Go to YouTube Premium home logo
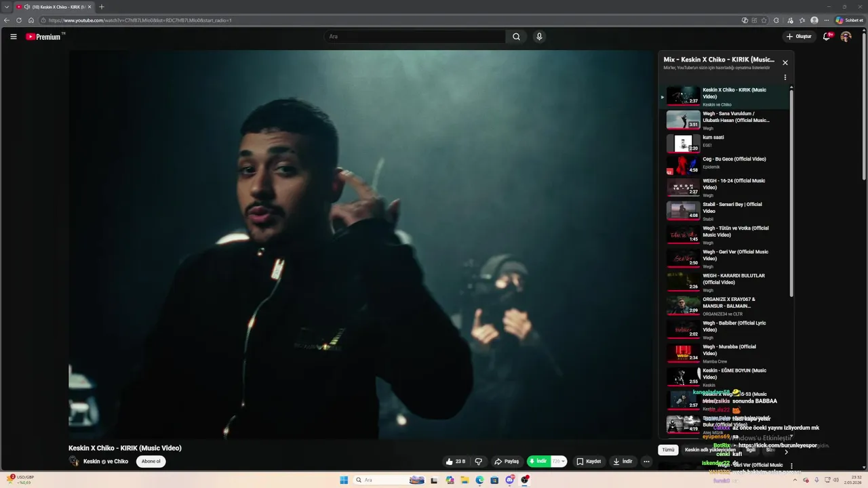Screen dimensions: 868x488 point(45,37)
